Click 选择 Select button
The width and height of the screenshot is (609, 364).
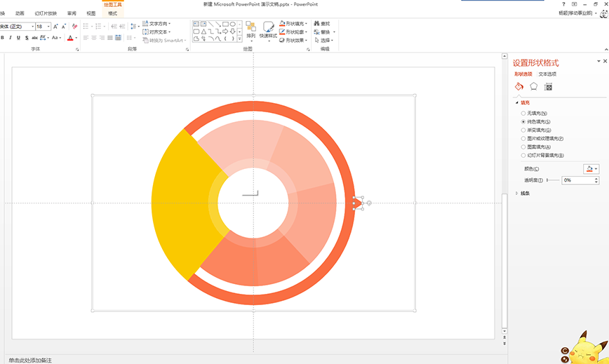point(323,40)
